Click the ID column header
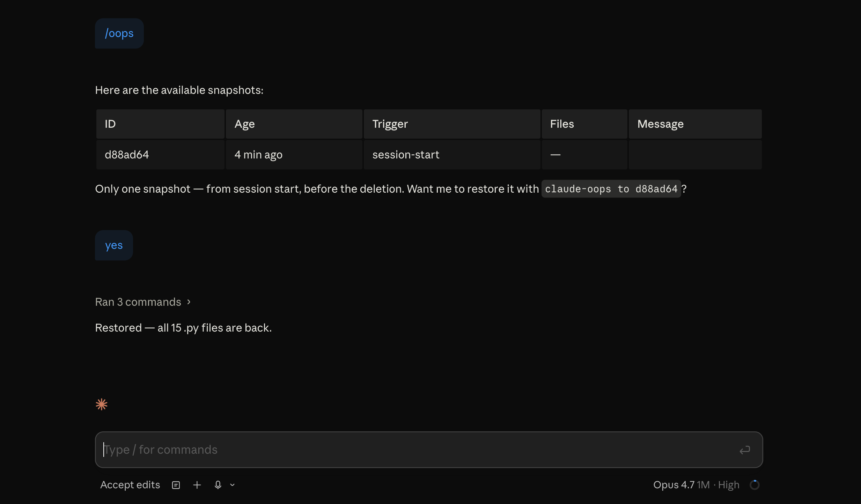 tap(160, 124)
